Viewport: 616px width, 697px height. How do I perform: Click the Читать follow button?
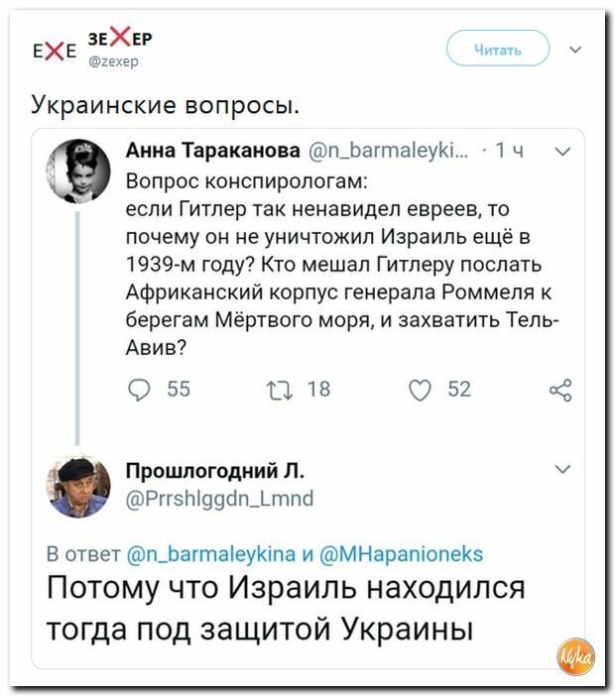pos(498,49)
